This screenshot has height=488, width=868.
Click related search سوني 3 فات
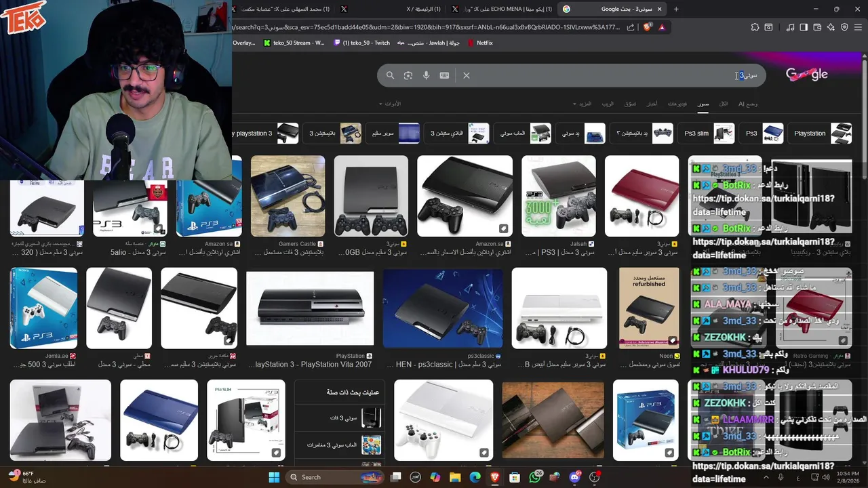tap(339, 418)
